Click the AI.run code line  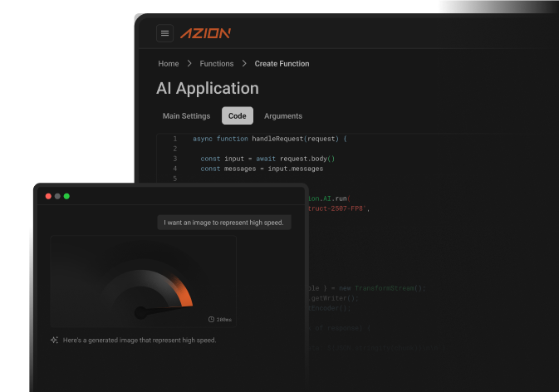click(x=329, y=198)
